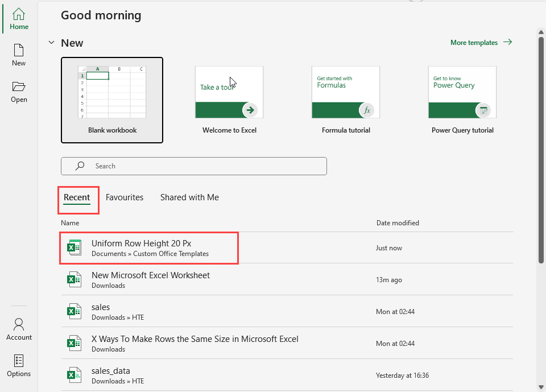Click Excel file icon for sales workbook

[74, 311]
